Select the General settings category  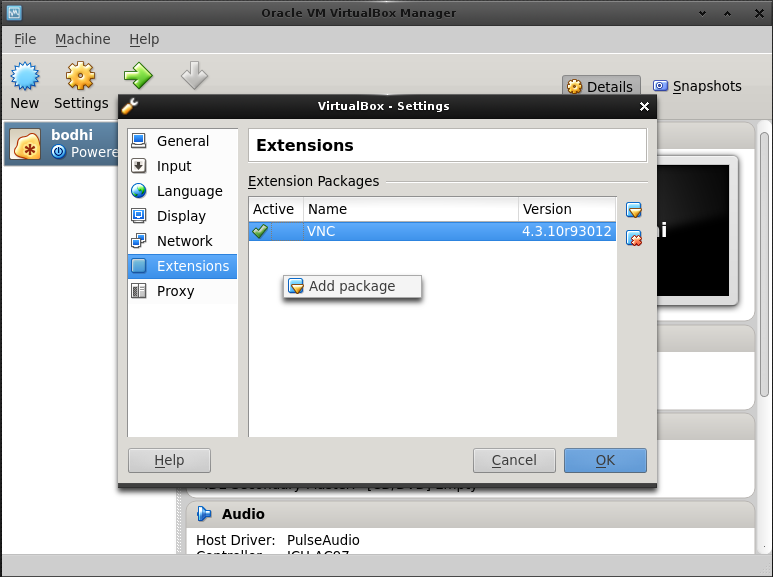182,141
